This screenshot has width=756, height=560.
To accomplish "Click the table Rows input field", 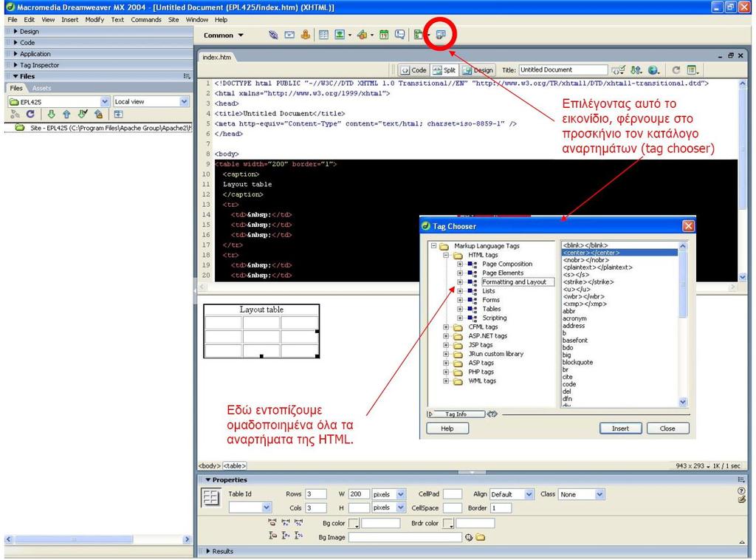I will 316,494.
